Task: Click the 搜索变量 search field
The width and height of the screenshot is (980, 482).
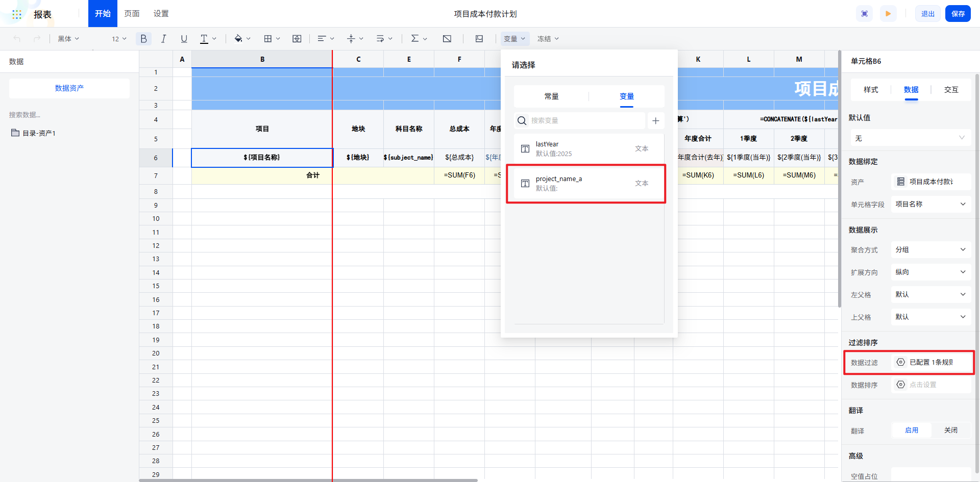Action: (x=582, y=121)
